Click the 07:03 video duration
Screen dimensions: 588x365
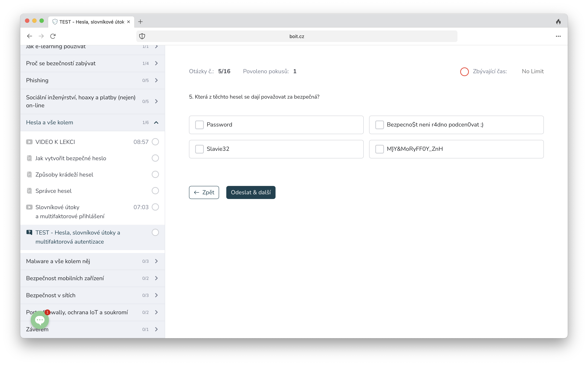(141, 207)
